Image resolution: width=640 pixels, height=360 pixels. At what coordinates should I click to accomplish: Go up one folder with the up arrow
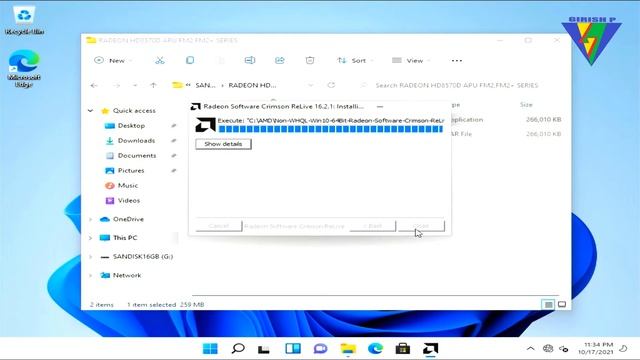153,85
